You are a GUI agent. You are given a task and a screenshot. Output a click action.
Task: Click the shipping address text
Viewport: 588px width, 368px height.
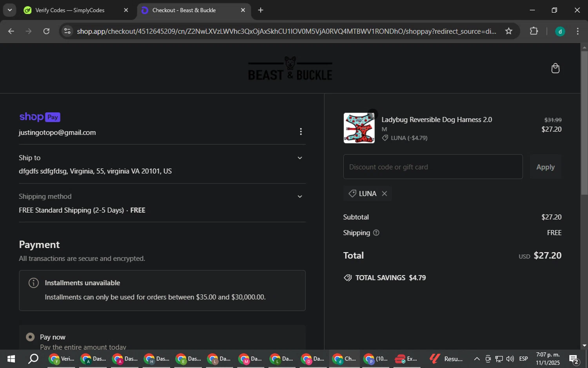tap(95, 171)
